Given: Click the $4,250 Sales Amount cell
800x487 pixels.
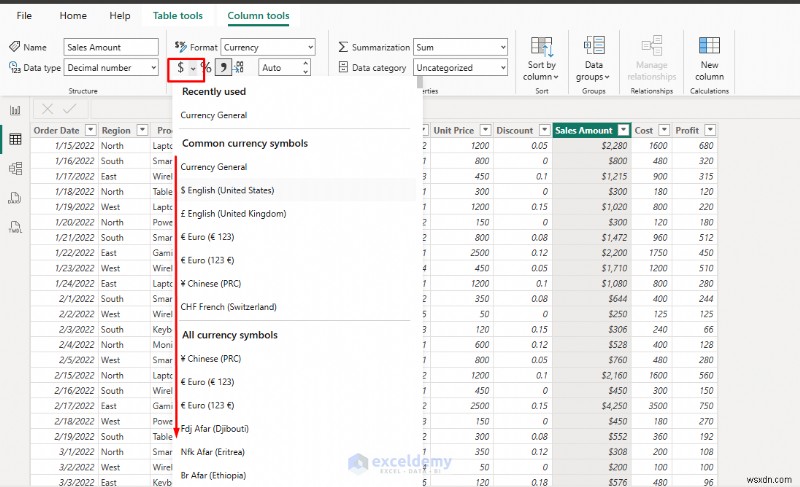Looking at the screenshot, I should [592, 406].
